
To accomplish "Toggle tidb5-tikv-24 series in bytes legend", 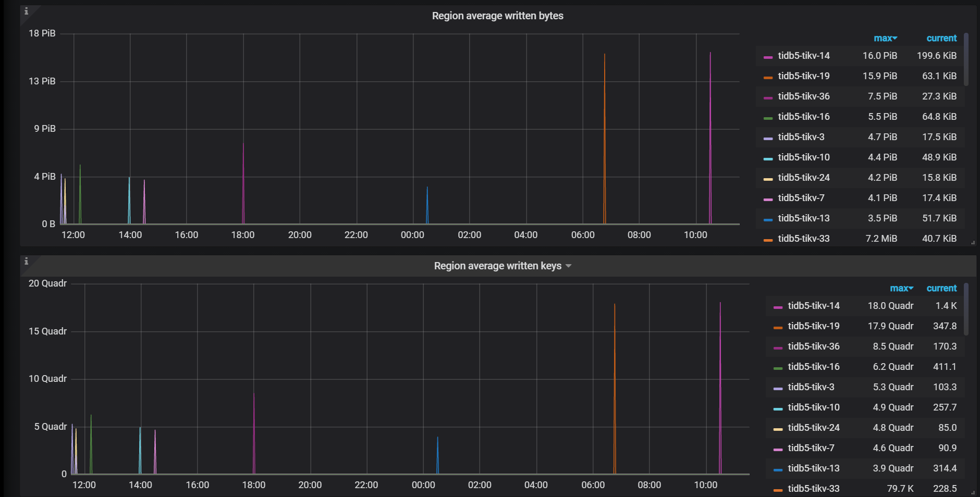I will [804, 178].
